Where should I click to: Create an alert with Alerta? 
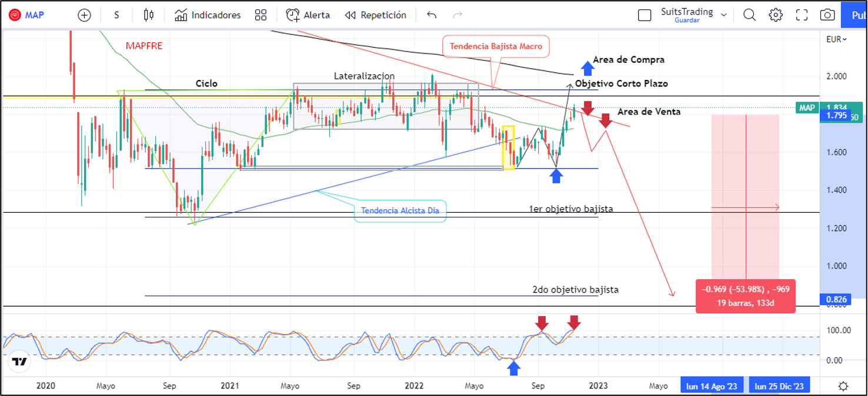tap(308, 15)
